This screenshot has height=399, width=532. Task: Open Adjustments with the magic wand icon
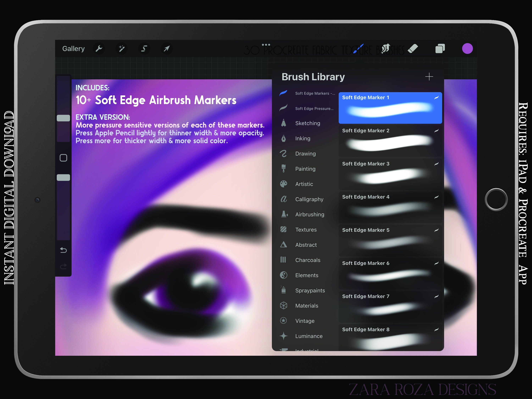[x=121, y=49]
